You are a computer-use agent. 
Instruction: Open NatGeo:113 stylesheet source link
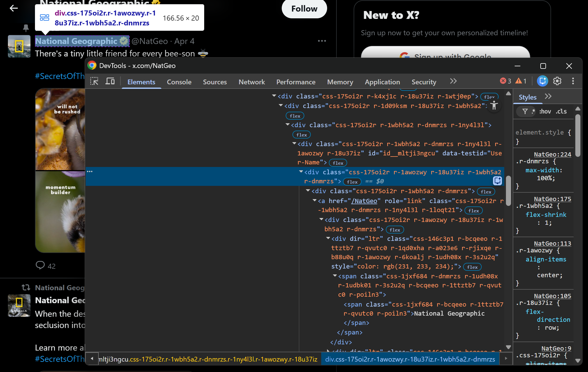pos(552,243)
